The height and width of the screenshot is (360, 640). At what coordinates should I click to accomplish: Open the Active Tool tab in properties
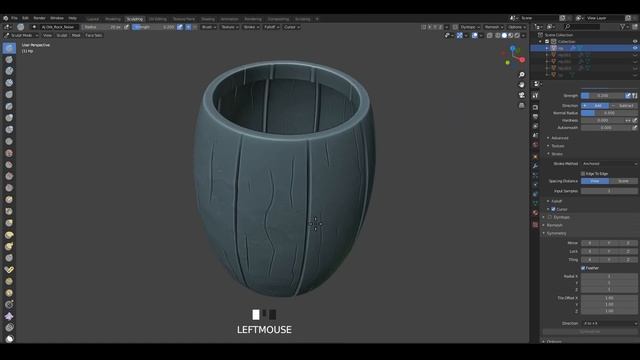[x=536, y=95]
